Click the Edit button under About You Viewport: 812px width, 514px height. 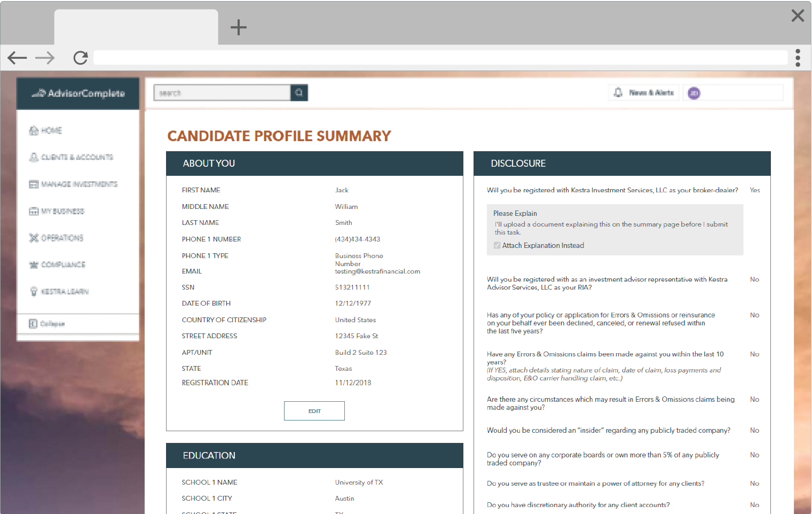(x=314, y=411)
